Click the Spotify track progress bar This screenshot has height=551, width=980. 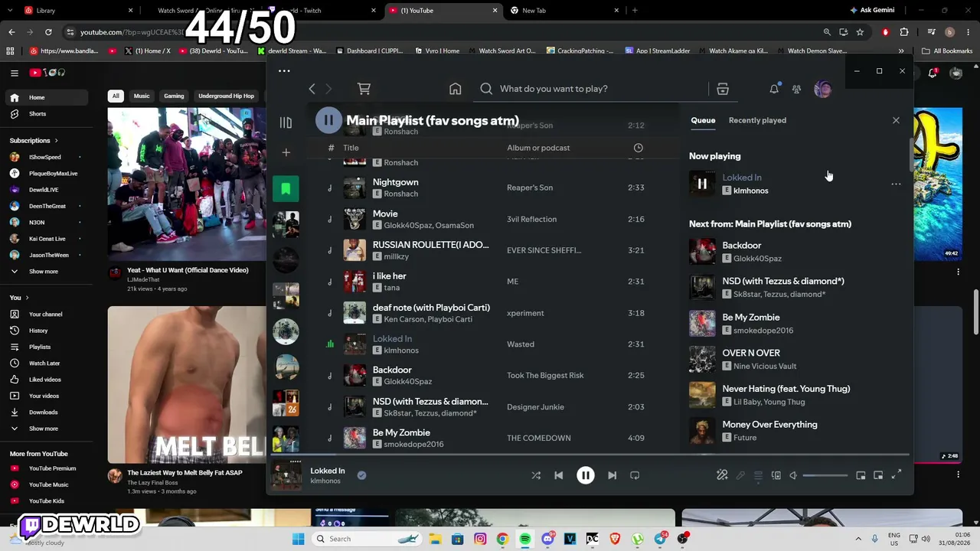coord(590,455)
